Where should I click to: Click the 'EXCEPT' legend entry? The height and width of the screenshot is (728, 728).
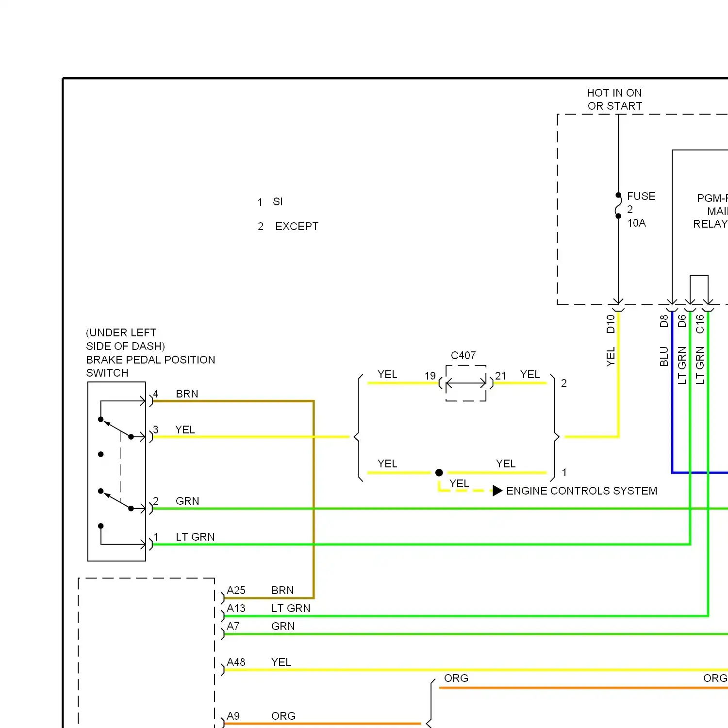(x=297, y=226)
